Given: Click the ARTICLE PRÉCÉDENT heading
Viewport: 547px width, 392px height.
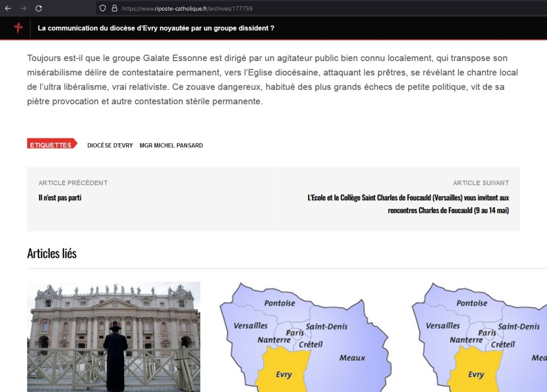Looking at the screenshot, I should pyautogui.click(x=72, y=183).
